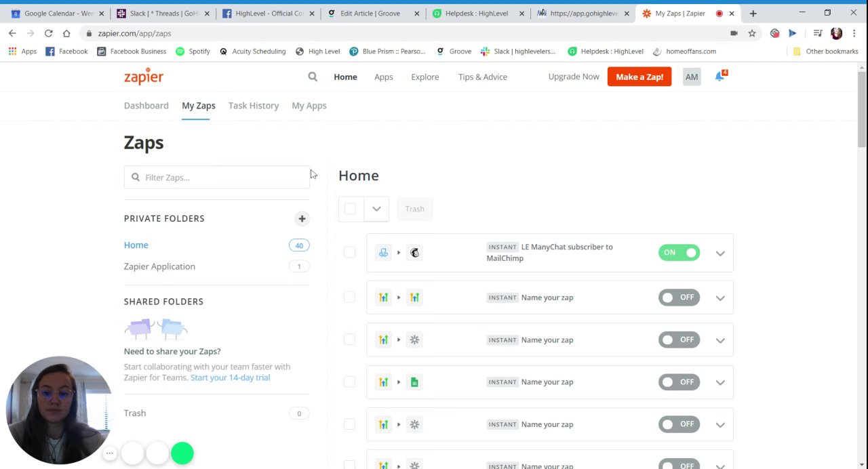Click the Zapier logo
The height and width of the screenshot is (469, 868).
pyautogui.click(x=144, y=77)
